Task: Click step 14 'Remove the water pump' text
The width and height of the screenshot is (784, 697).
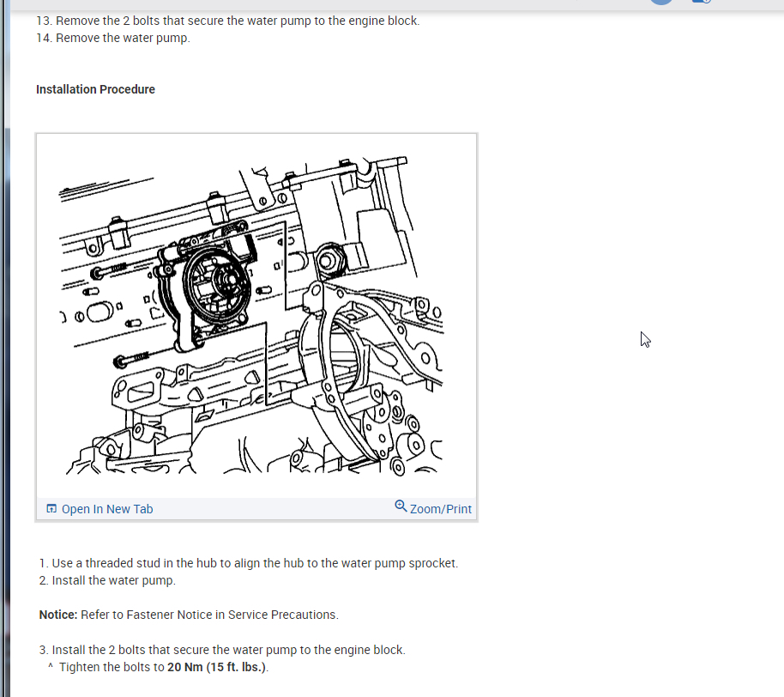Action: tap(113, 38)
